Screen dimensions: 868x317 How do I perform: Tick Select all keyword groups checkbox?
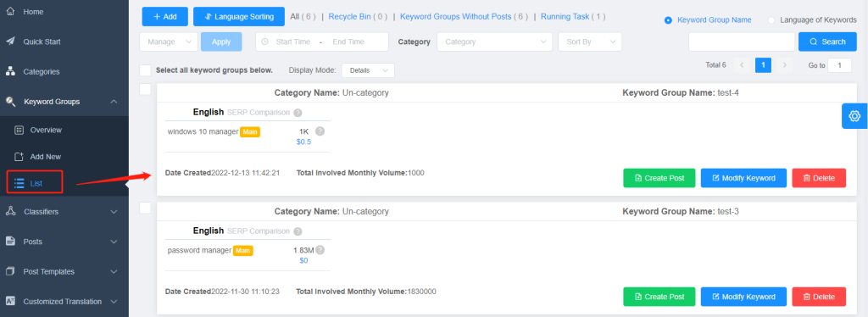point(145,70)
